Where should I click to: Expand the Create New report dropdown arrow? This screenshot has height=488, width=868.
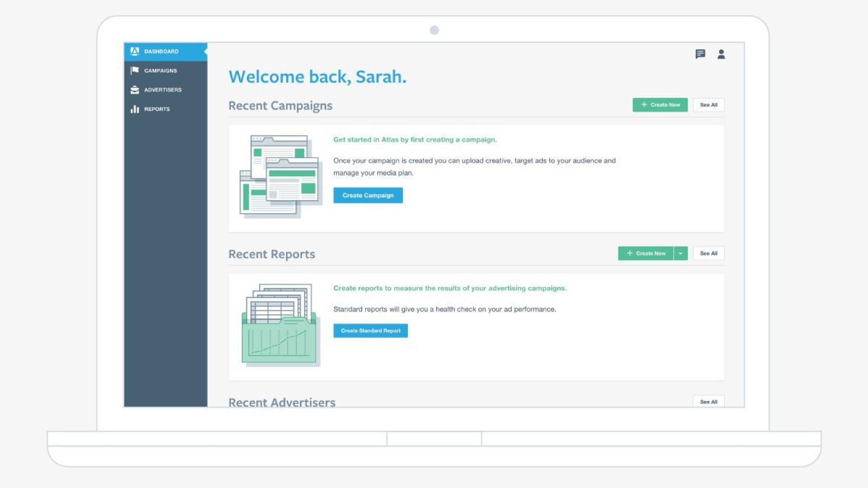tap(680, 253)
